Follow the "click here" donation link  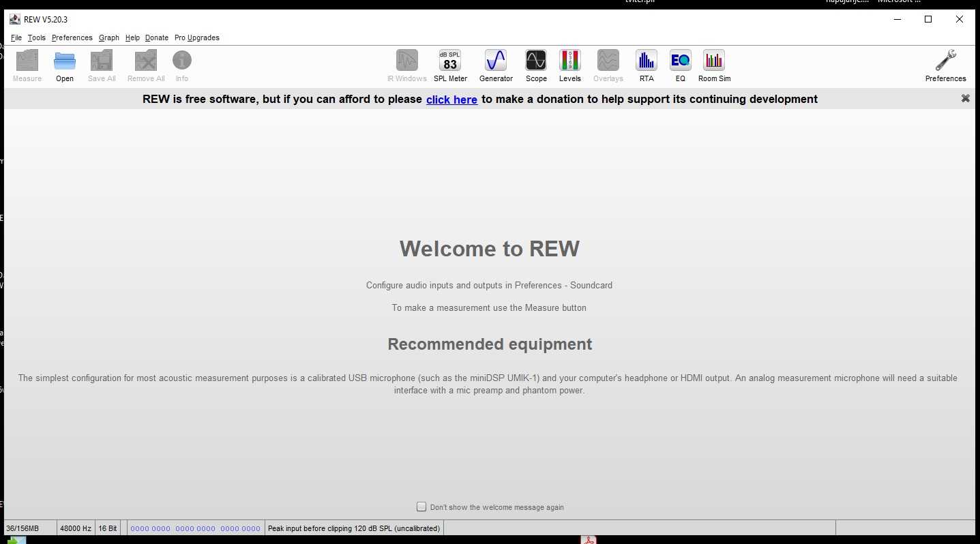451,100
